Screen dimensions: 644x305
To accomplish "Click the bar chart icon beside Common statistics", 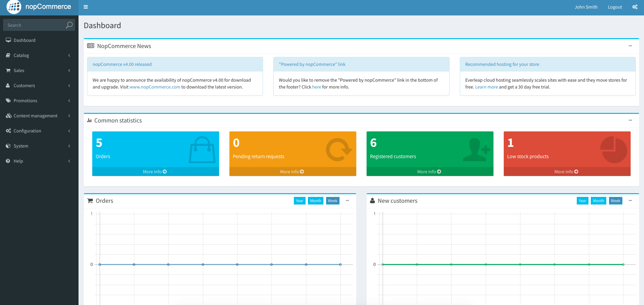I will point(90,120).
